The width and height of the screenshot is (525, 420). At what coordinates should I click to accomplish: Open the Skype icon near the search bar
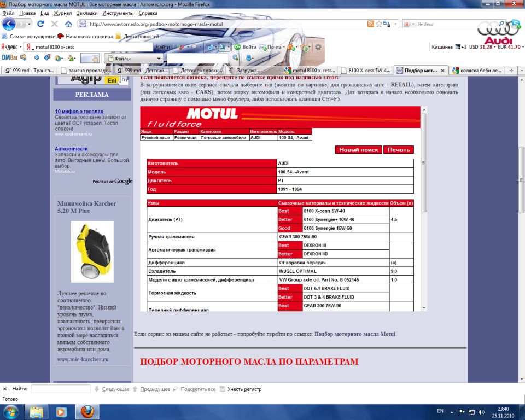[x=515, y=24]
